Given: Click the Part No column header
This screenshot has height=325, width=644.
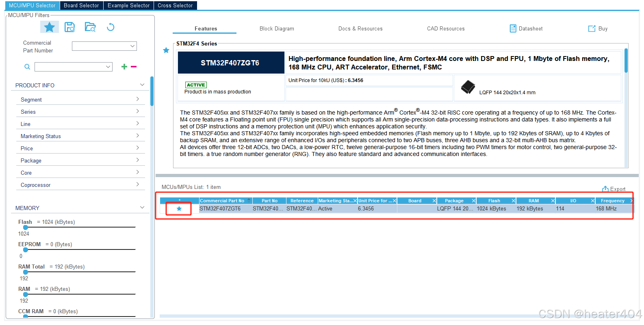Looking at the screenshot, I should point(269,201).
